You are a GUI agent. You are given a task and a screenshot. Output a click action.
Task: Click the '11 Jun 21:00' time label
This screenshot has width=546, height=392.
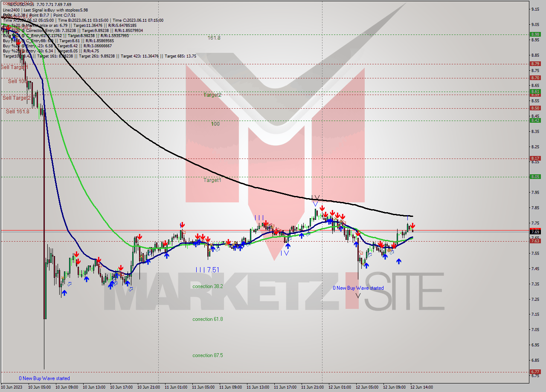(313, 387)
